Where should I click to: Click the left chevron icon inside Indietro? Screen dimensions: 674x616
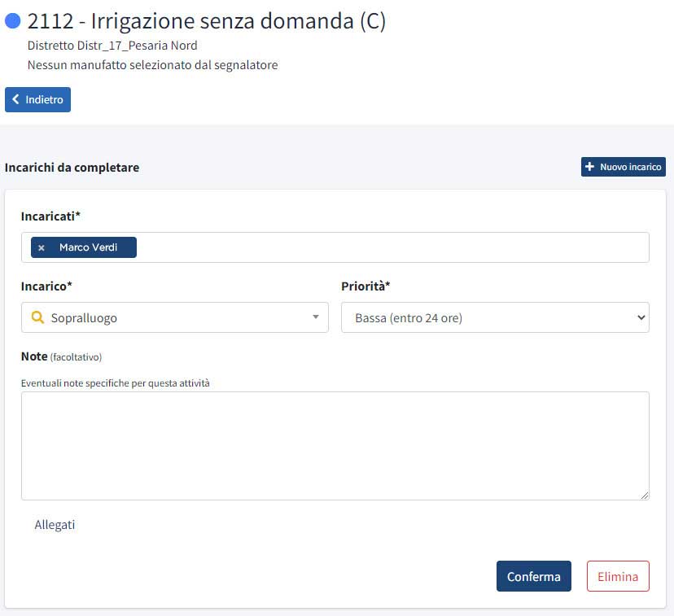pos(14,99)
